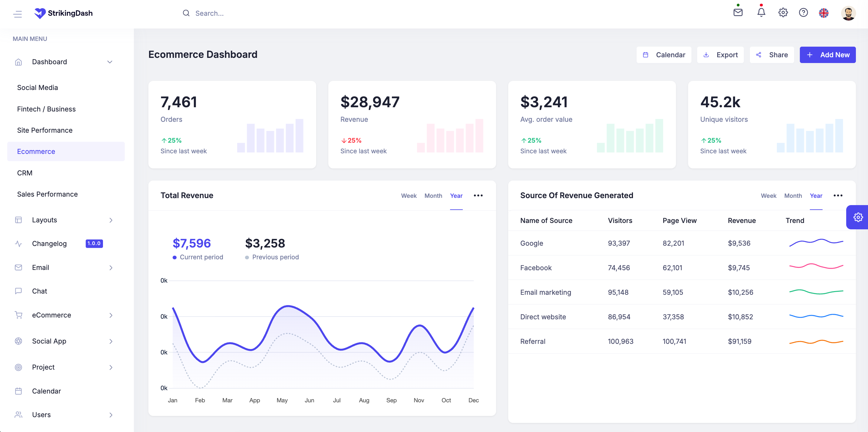Toggle Current period legend item
Viewport: 868px width, 432px height.
point(198,257)
